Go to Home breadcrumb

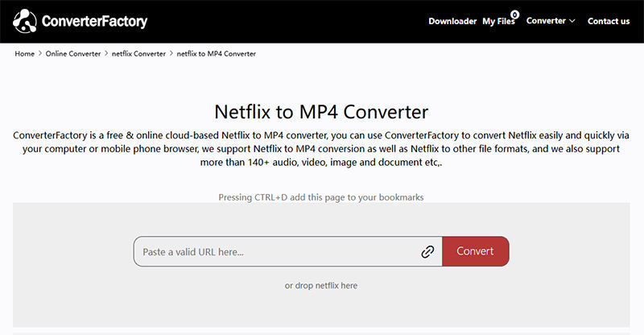(x=25, y=54)
